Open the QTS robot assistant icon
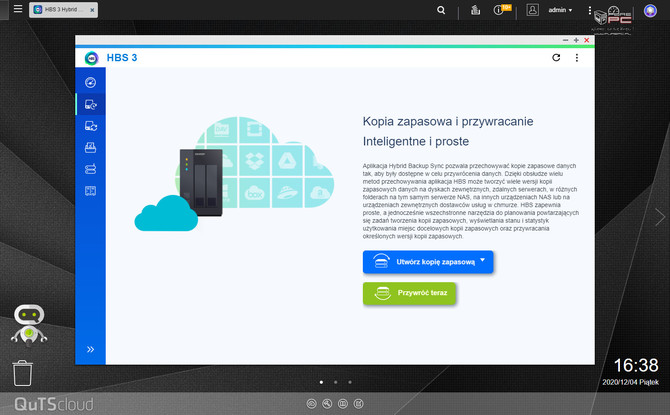This screenshot has height=415, width=670. [x=29, y=325]
